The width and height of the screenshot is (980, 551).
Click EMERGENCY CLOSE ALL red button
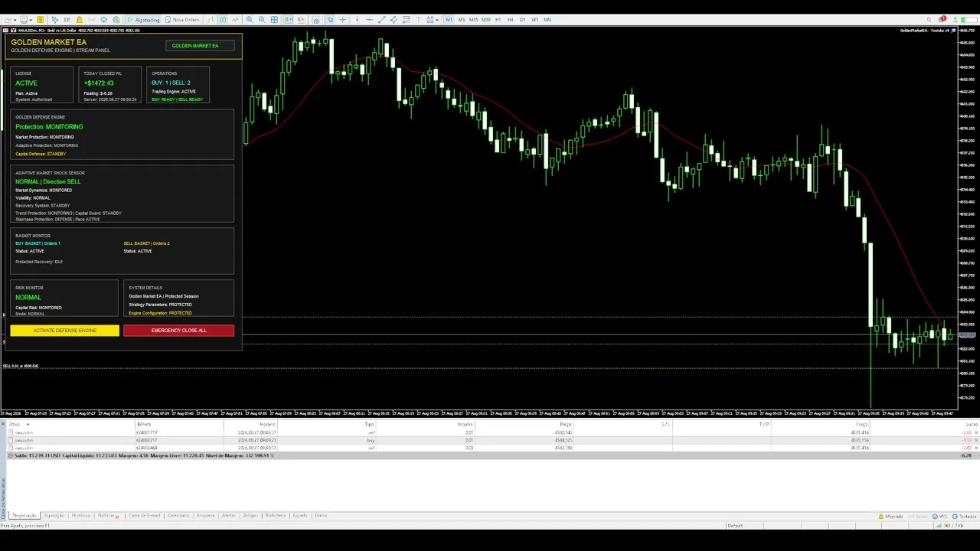pos(178,331)
